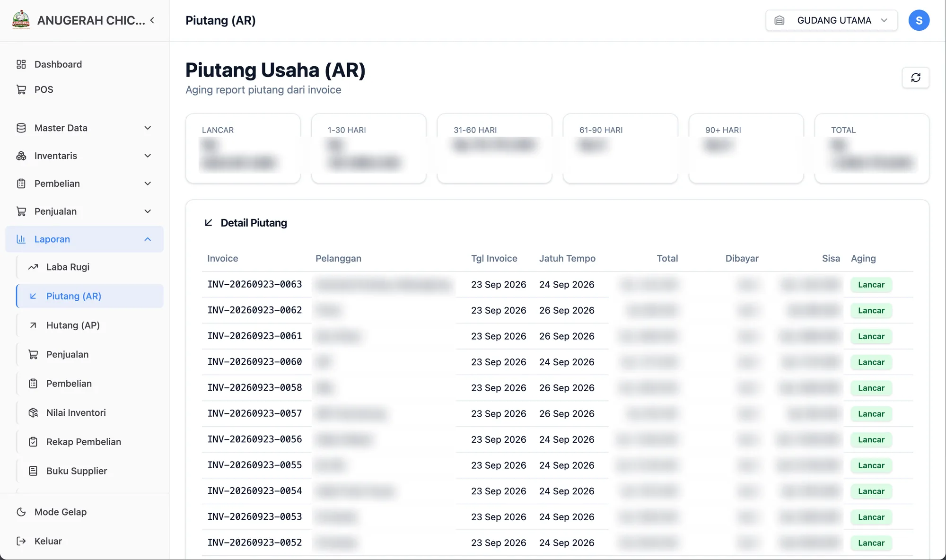Click the Anugerah Chicken logo icon

[x=21, y=20]
